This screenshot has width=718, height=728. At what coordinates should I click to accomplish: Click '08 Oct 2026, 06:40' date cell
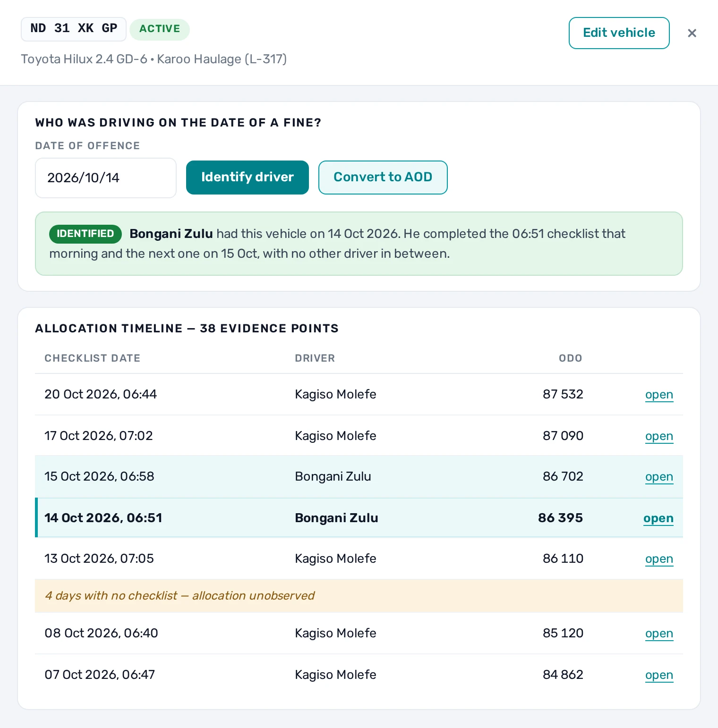(101, 633)
